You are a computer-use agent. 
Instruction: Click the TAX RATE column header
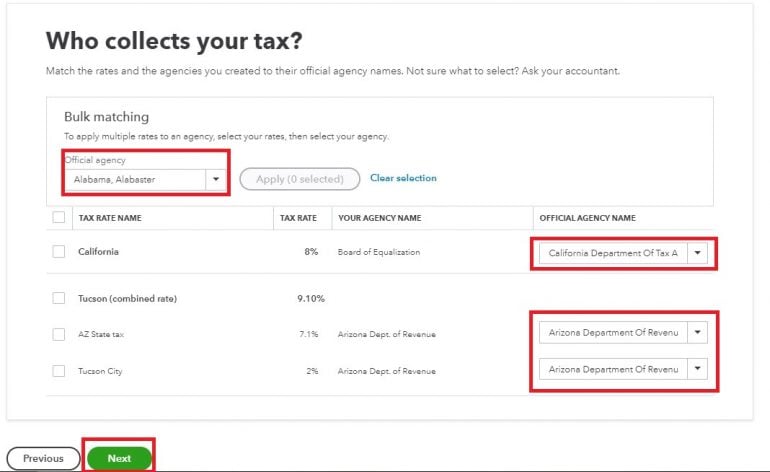[x=298, y=218]
